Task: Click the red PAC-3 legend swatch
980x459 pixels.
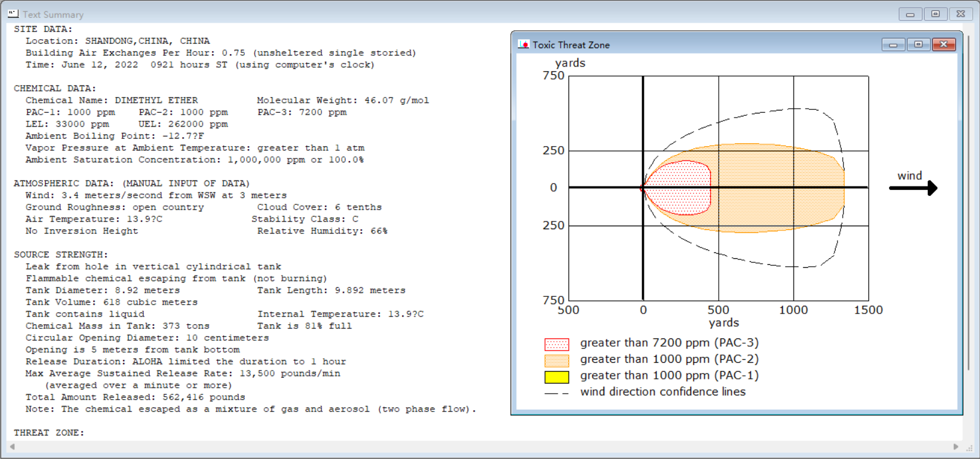Action: pos(557,344)
